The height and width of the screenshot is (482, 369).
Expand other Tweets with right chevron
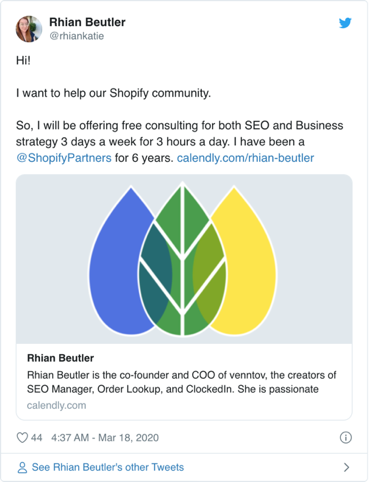(x=346, y=467)
